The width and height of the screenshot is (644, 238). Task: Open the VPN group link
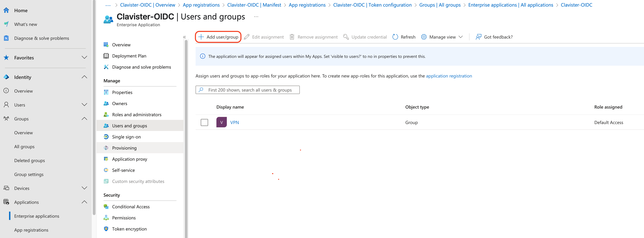coord(234,122)
